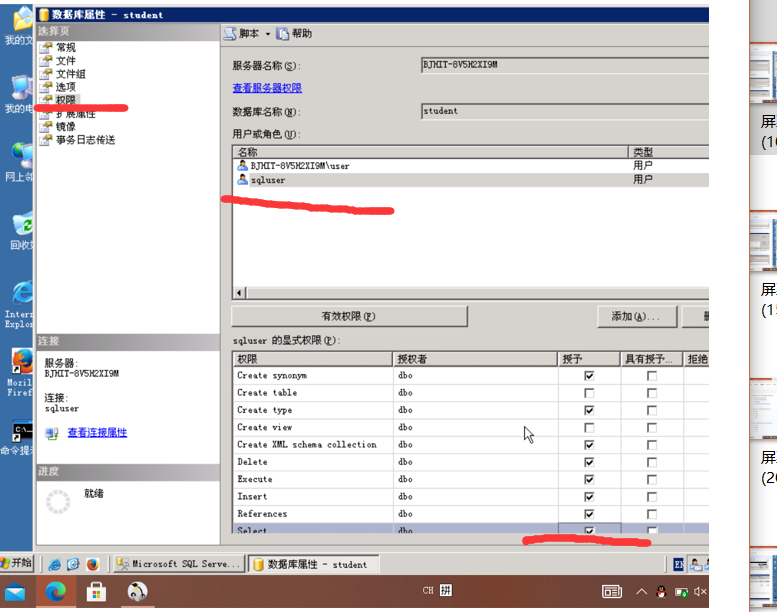Click the 类型 column header
The width and height of the screenshot is (777, 612).
(x=668, y=152)
